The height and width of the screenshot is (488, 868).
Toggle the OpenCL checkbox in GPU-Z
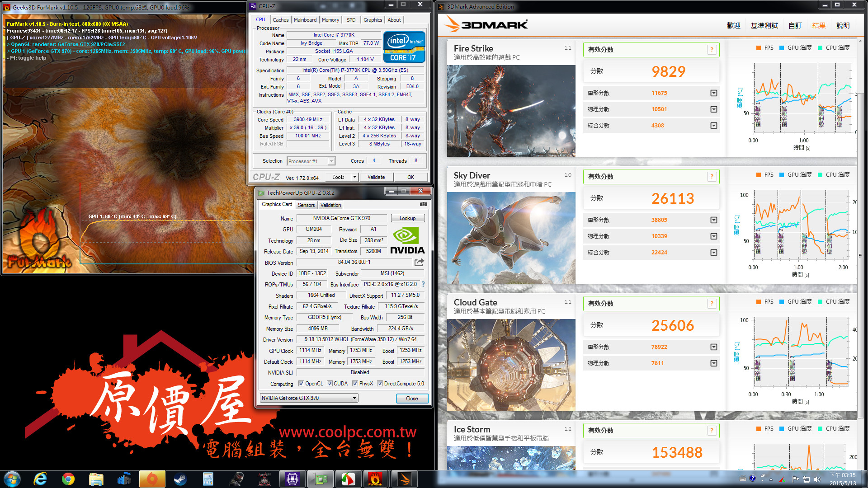pos(301,384)
